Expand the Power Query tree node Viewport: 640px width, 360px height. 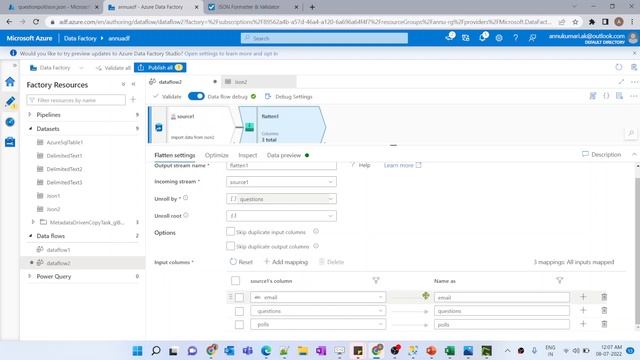30,276
